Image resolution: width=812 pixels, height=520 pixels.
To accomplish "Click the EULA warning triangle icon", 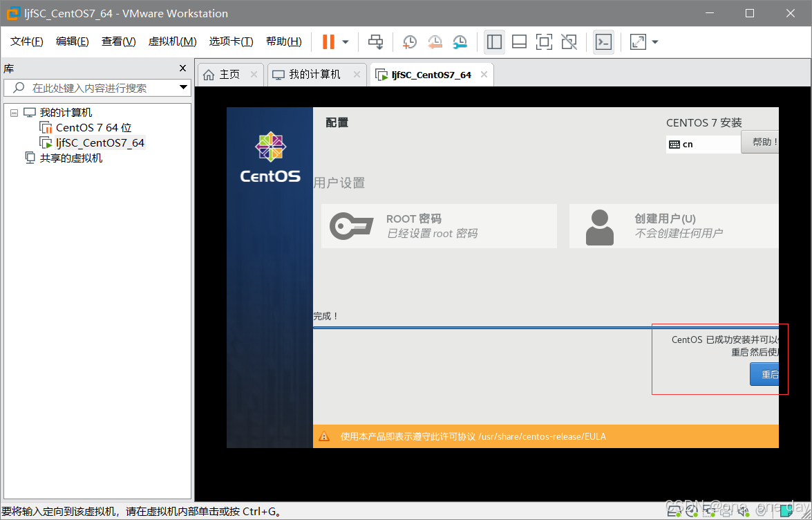I will click(324, 436).
